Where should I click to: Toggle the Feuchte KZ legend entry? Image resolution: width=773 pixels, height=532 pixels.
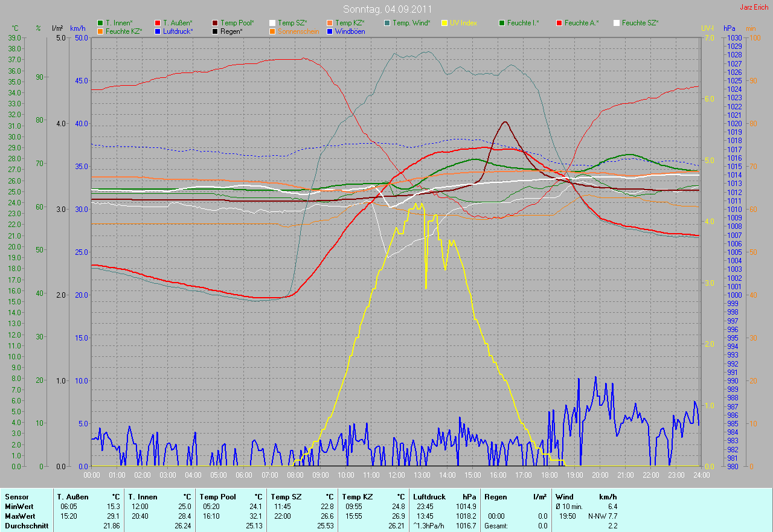pos(123,31)
